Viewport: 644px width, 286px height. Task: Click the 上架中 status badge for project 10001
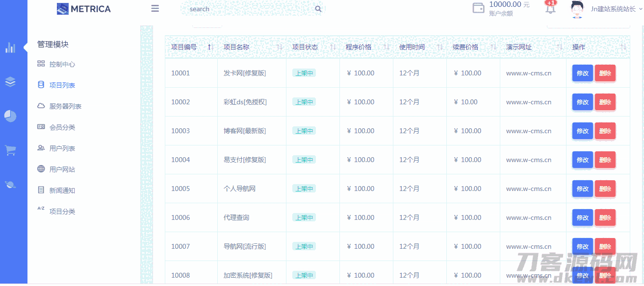304,72
